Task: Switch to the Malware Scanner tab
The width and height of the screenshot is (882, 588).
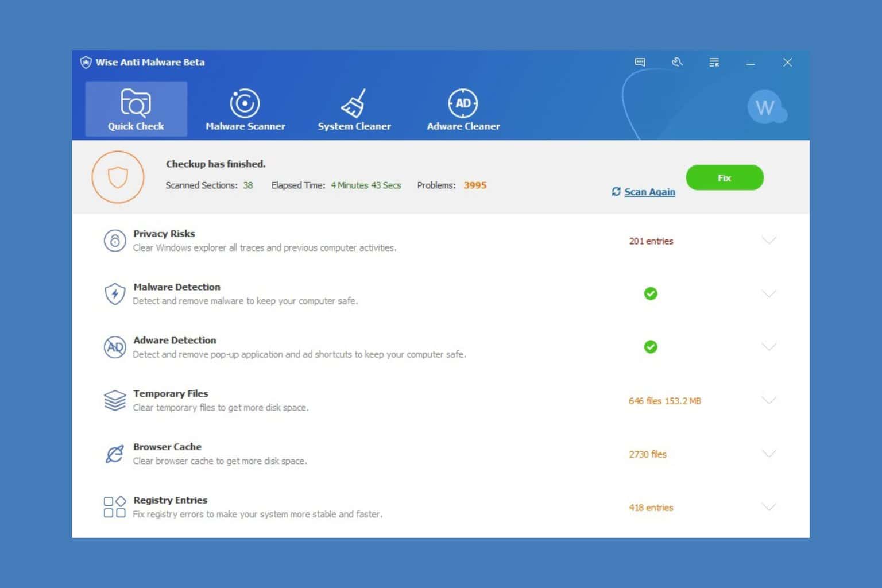Action: 245,109
